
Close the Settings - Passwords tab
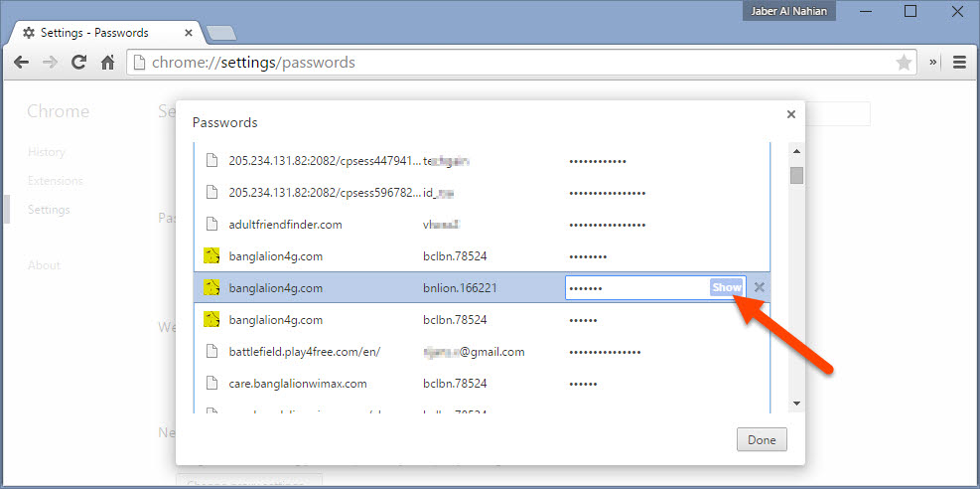190,33
